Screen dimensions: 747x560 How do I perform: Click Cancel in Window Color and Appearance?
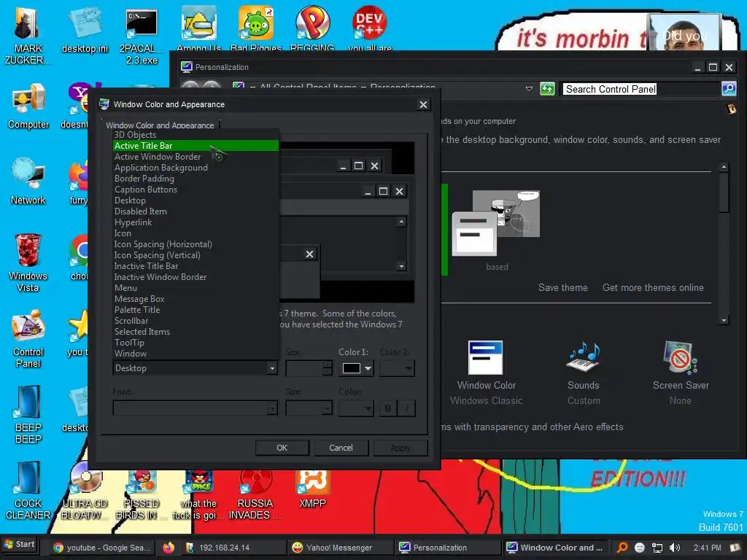(x=341, y=448)
